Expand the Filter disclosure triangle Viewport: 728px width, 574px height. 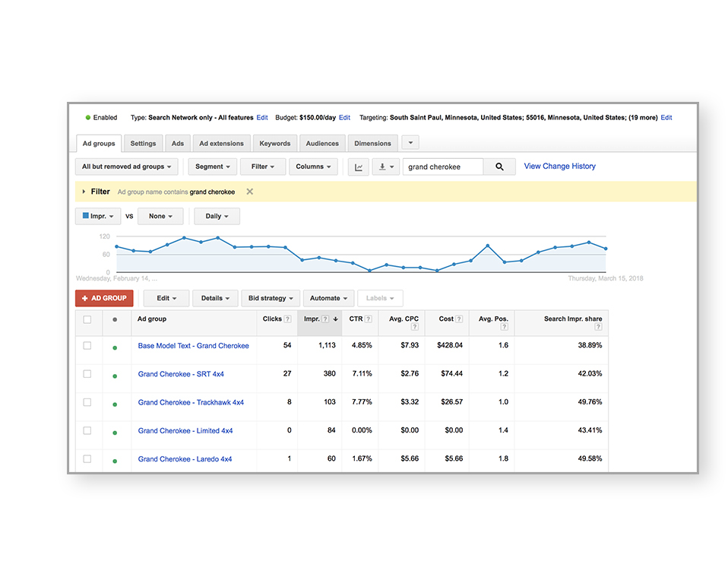84,192
